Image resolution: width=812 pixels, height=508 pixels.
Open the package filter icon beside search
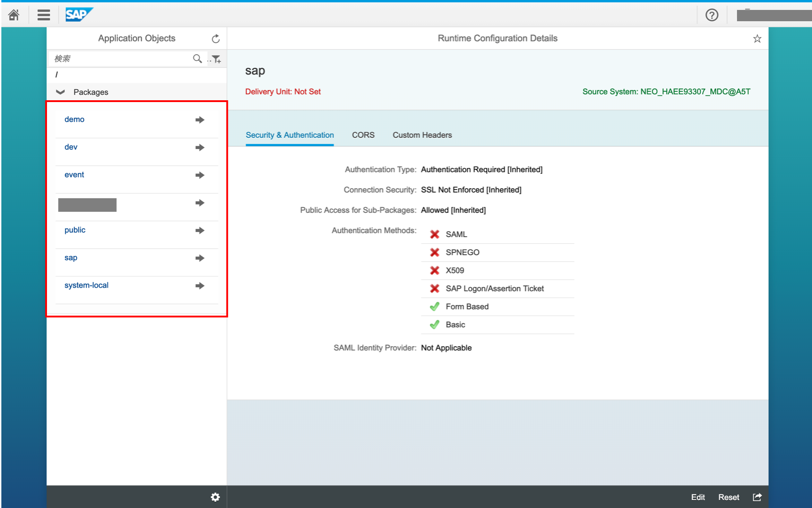pyautogui.click(x=217, y=59)
